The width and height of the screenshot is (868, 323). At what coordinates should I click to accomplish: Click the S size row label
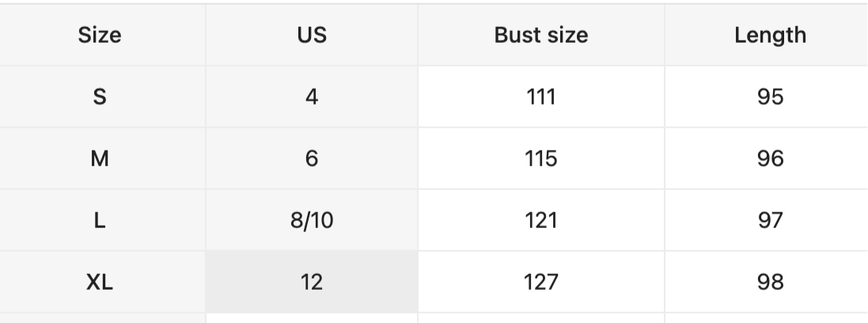pyautogui.click(x=100, y=97)
